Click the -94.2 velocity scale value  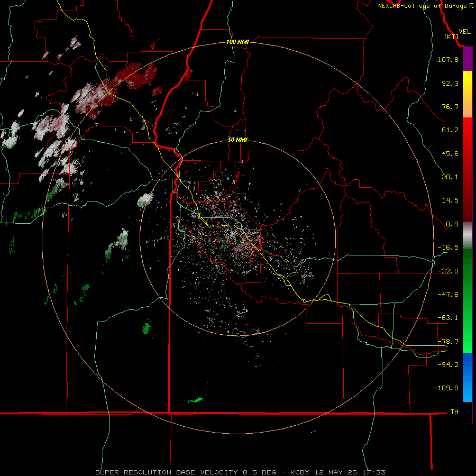[x=448, y=364]
